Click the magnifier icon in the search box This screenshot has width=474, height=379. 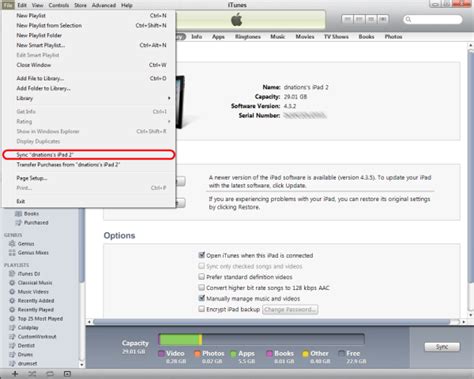tap(408, 19)
